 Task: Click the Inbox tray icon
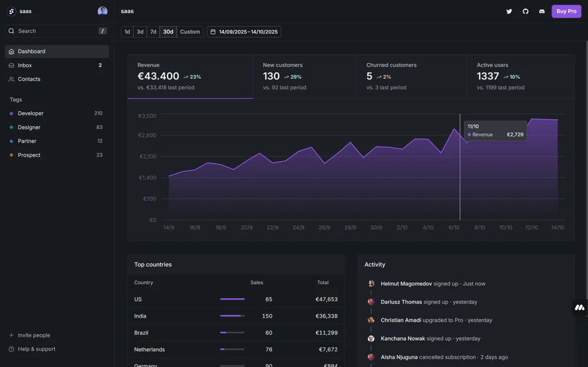(11, 65)
